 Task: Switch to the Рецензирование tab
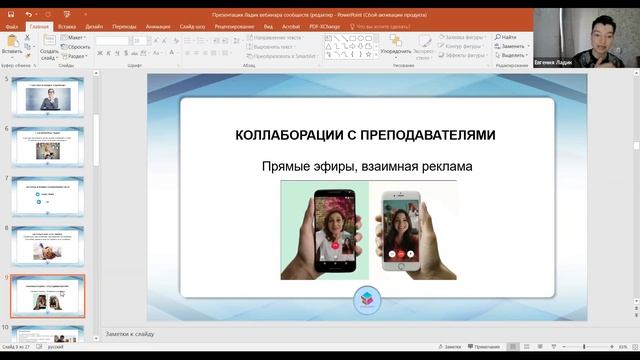point(234,27)
